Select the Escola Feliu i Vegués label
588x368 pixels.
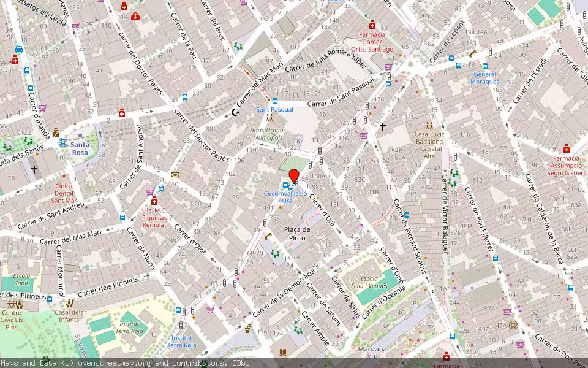click(x=369, y=282)
